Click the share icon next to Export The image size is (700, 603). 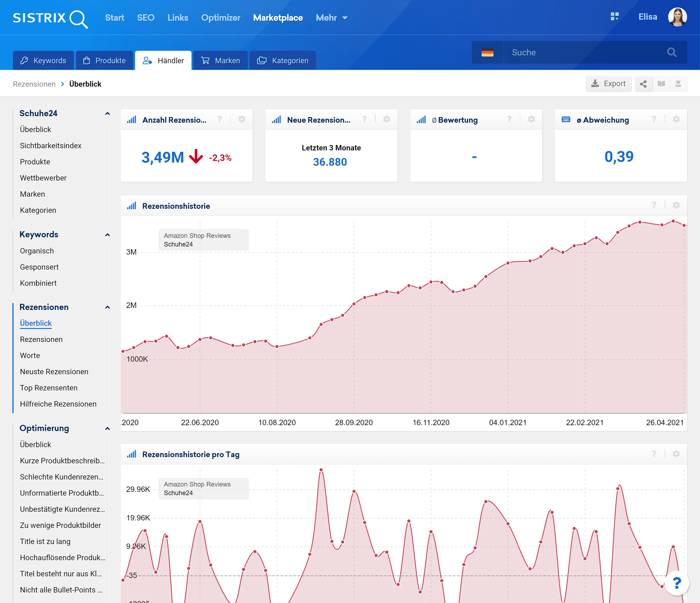643,84
